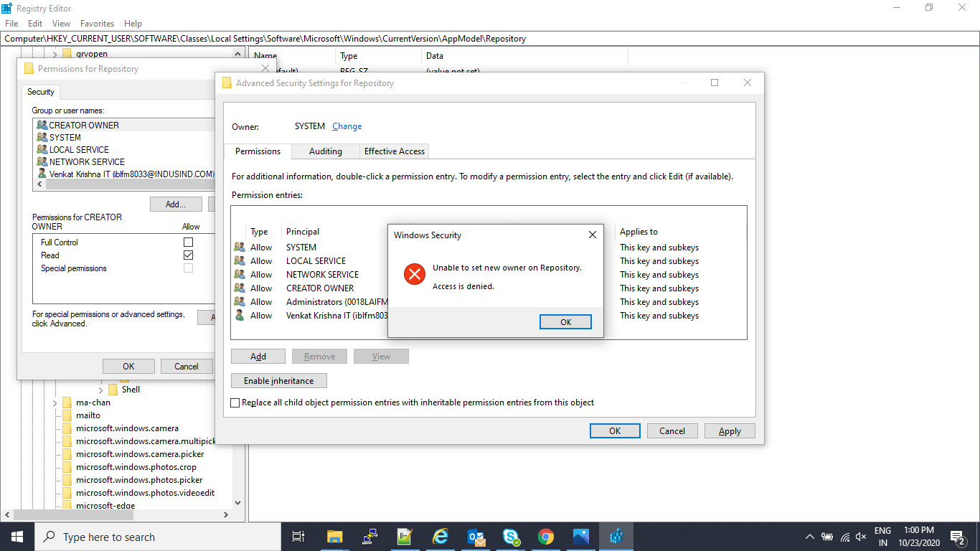The height and width of the screenshot is (551, 980).
Task: Tick the Full Control Allow checkbox
Action: [188, 242]
